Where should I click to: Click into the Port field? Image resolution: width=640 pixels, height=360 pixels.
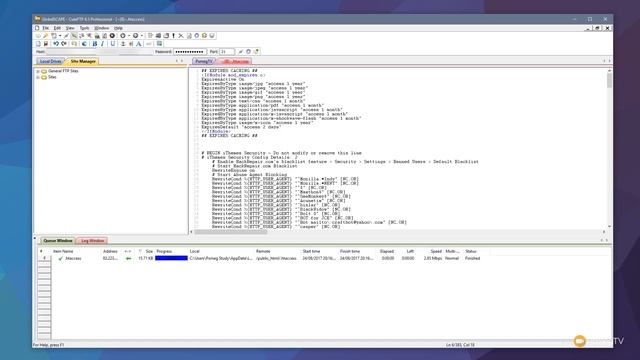pos(227,52)
